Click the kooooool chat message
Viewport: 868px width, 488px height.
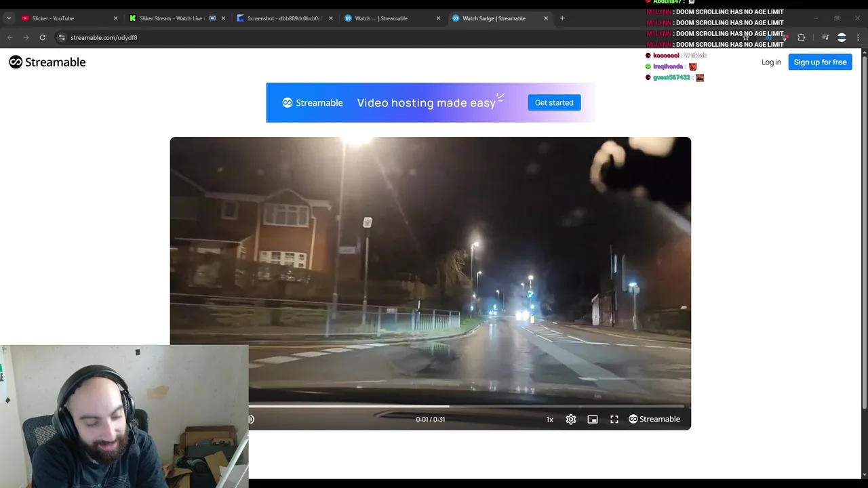(676, 56)
